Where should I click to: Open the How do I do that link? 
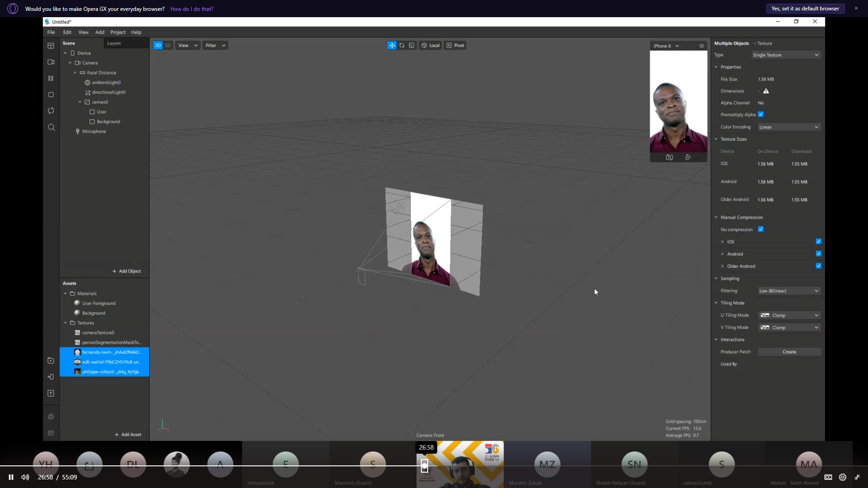click(x=192, y=9)
